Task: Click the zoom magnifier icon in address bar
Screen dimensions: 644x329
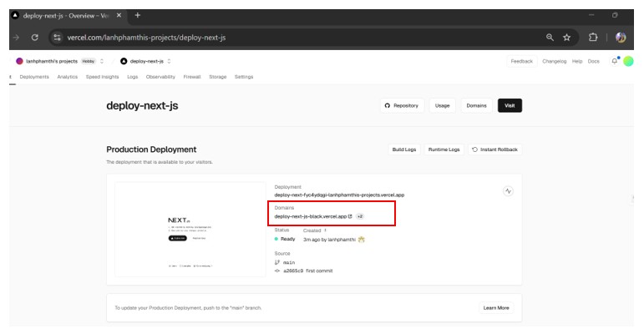Action: click(550, 38)
